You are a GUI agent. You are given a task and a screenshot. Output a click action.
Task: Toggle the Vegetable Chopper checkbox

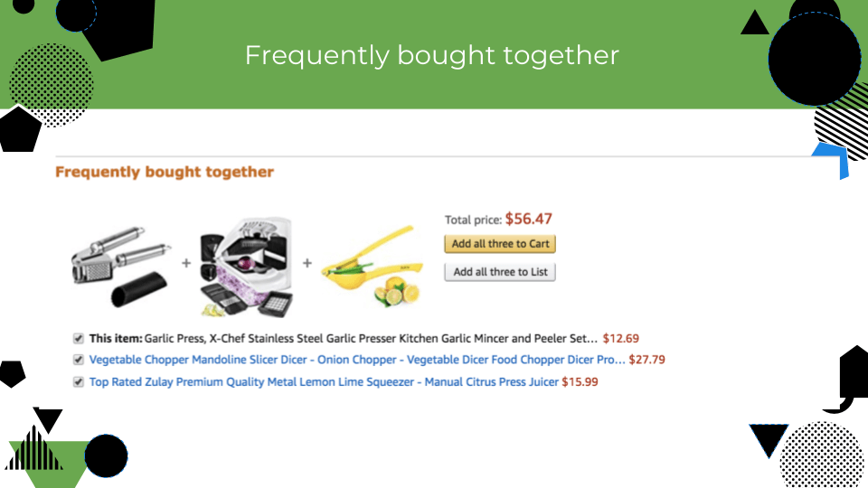click(78, 361)
